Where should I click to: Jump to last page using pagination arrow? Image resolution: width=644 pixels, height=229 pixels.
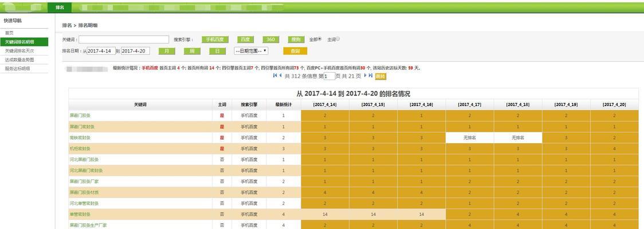(x=371, y=76)
